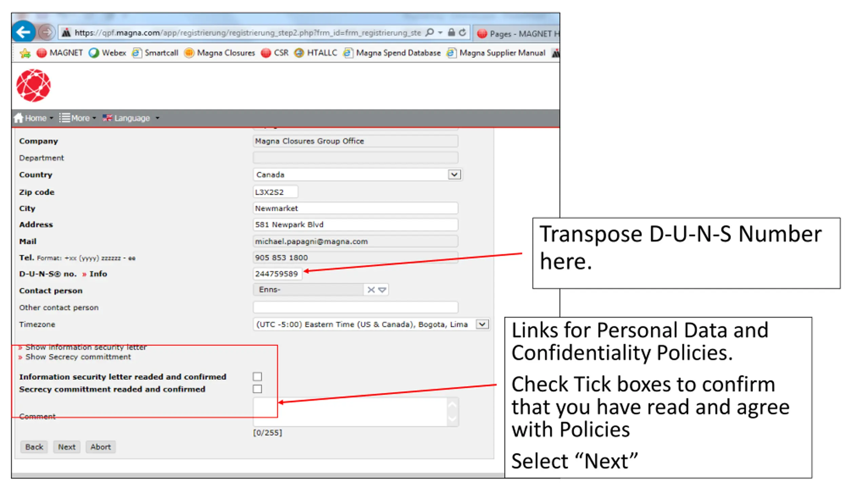The height and width of the screenshot is (488, 868).
Task: Clear contact person with X icon
Action: point(371,290)
